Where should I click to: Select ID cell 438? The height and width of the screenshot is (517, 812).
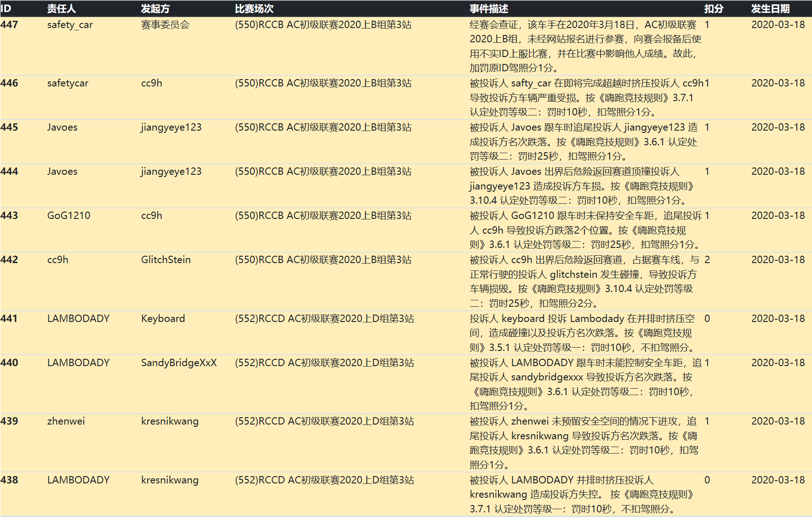(x=9, y=480)
